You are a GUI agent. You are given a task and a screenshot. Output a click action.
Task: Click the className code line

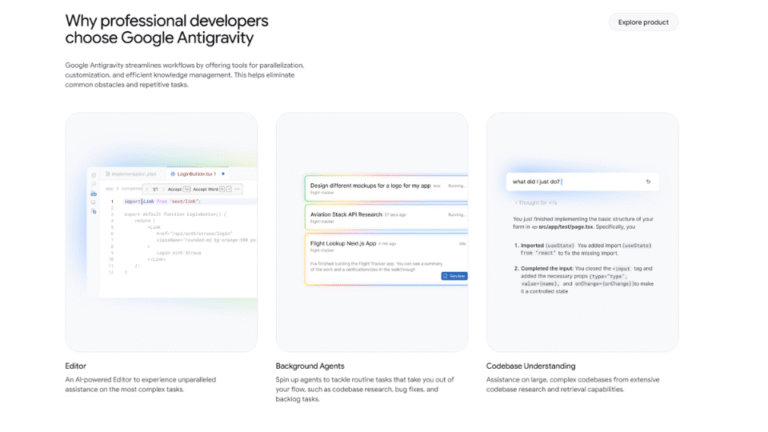206,240
